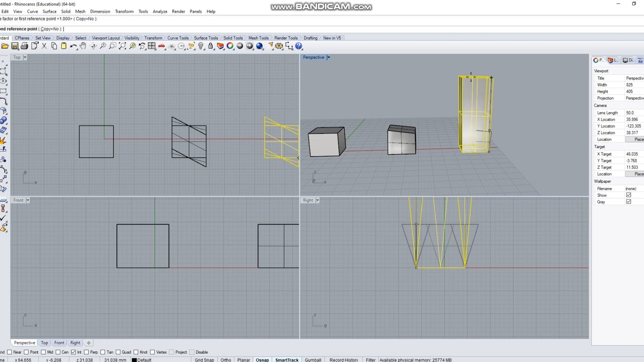Click the Copy=No command line option
The image size is (644, 362).
pyautogui.click(x=51, y=29)
